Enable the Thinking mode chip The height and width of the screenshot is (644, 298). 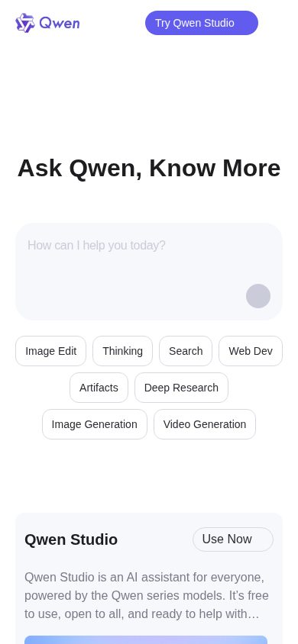[122, 351]
